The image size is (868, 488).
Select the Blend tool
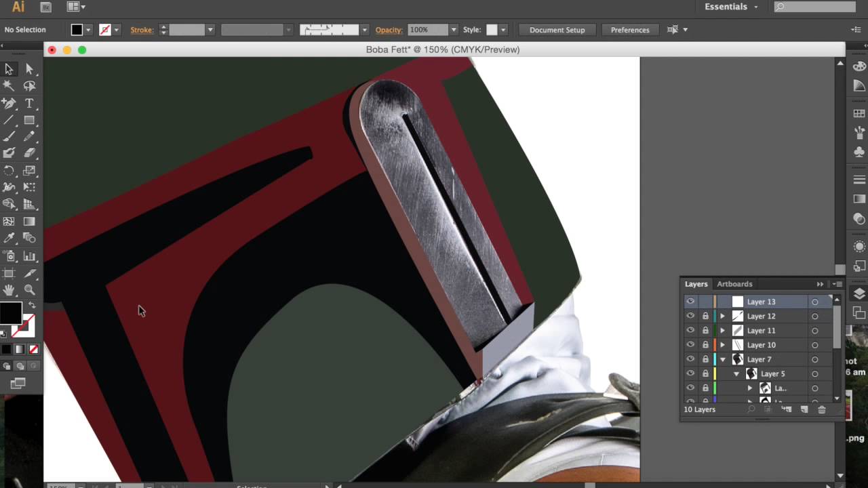29,239
